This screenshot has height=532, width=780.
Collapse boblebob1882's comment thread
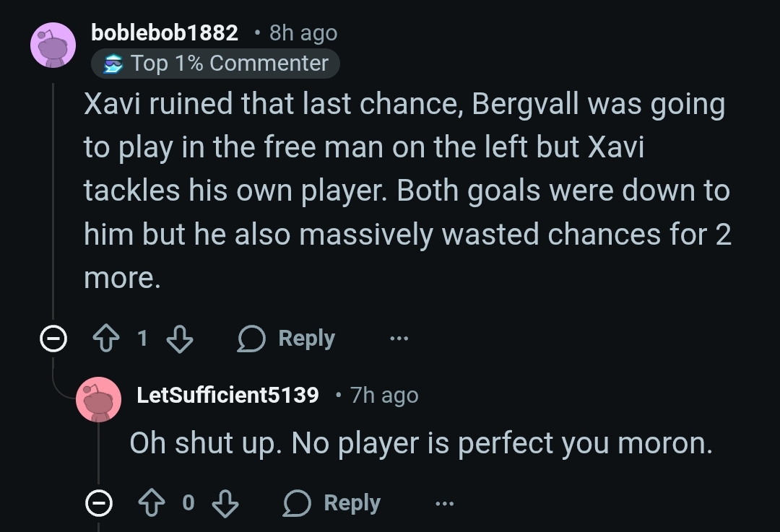53,339
